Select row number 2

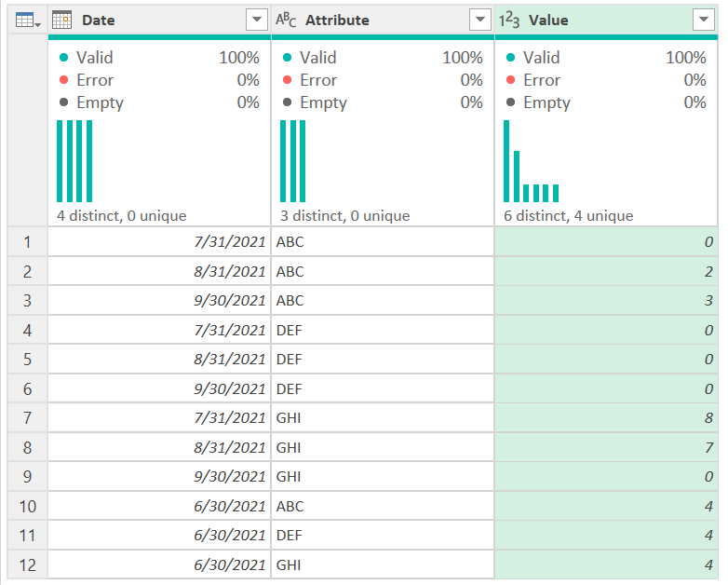click(27, 271)
